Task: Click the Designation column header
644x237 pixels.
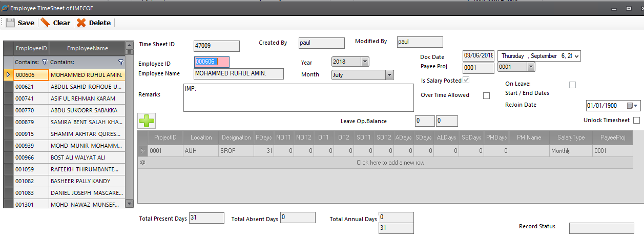Action: (236, 137)
